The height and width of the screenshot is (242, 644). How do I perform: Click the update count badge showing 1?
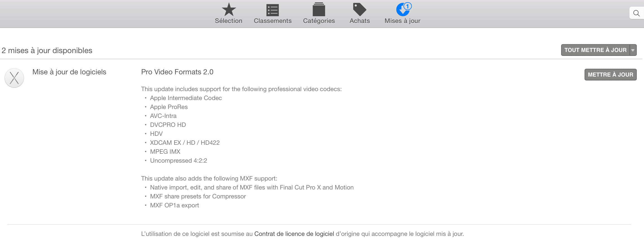click(408, 6)
